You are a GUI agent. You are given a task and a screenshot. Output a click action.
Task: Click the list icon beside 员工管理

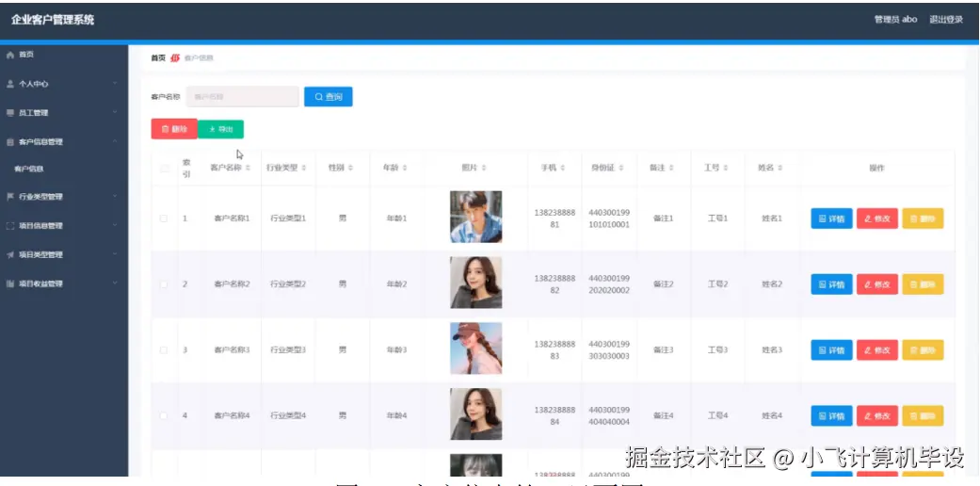pos(10,113)
